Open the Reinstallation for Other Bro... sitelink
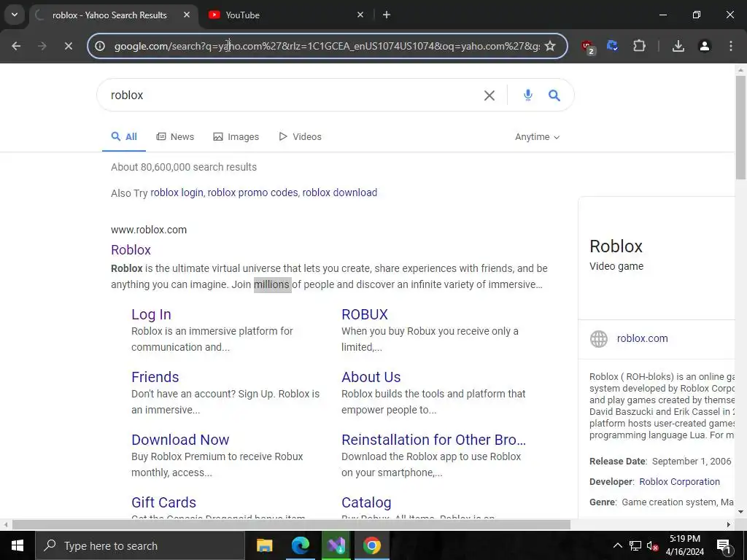Image resolution: width=747 pixels, height=560 pixels. [434, 440]
